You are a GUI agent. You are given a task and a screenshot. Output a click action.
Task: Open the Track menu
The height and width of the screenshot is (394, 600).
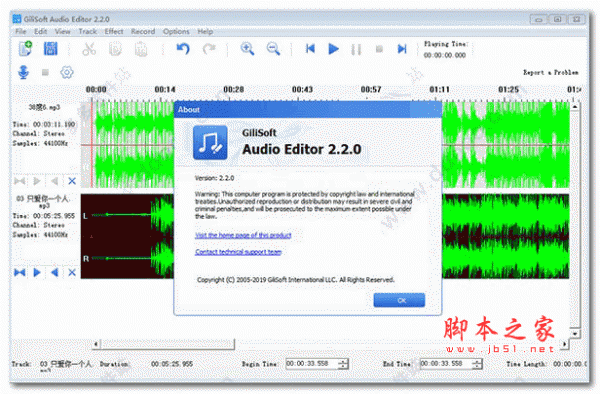click(x=88, y=31)
